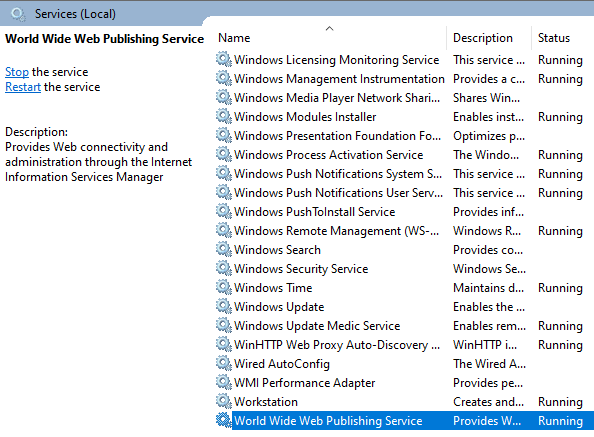Click Running status of Windows Modules Installer

click(560, 117)
